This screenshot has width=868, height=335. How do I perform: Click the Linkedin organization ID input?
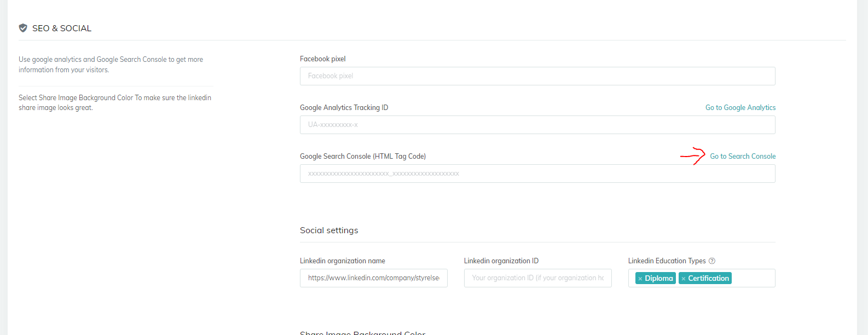(x=537, y=278)
